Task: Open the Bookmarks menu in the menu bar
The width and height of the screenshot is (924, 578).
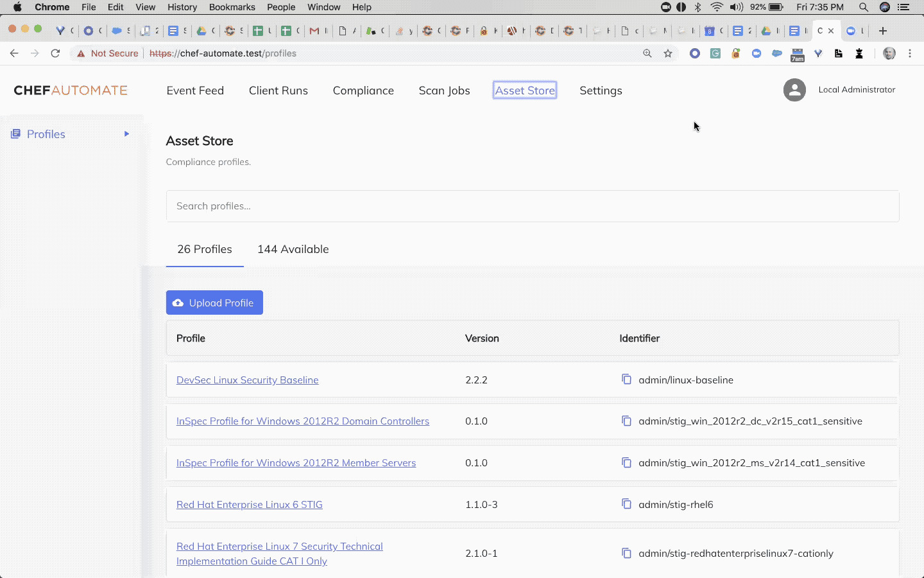Action: click(232, 7)
